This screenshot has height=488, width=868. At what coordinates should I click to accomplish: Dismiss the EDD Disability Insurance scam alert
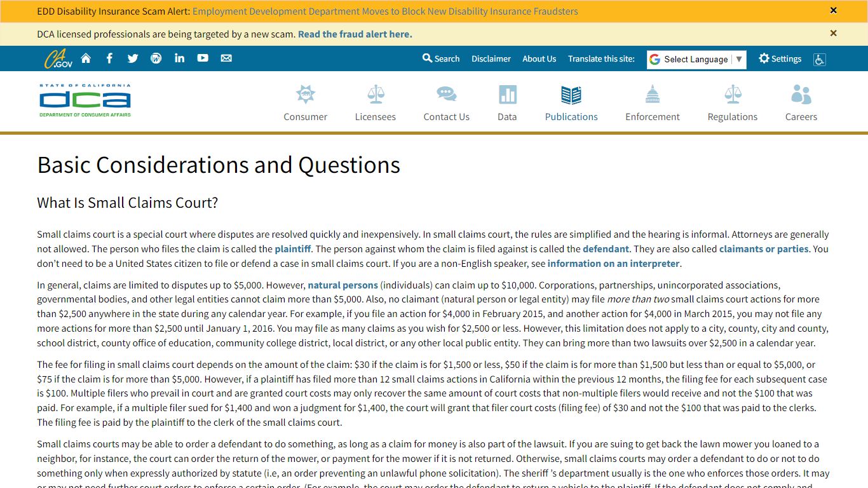pyautogui.click(x=834, y=10)
